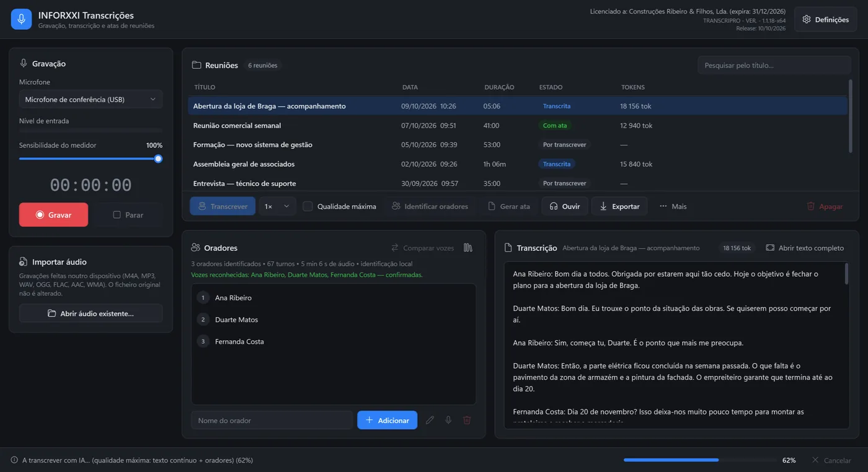Generate minutes with Gerar ata button
The image size is (868, 472).
tap(509, 206)
